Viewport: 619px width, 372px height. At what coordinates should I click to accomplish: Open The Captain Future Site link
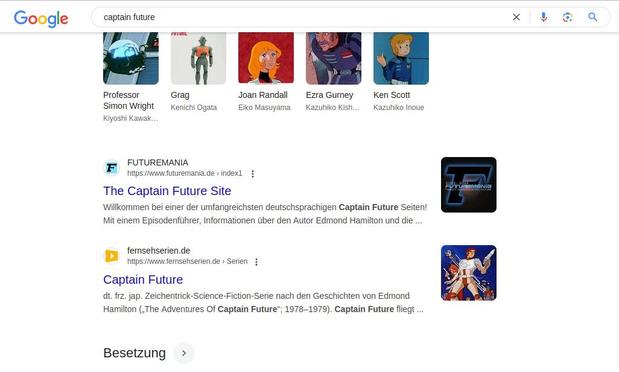tap(167, 191)
